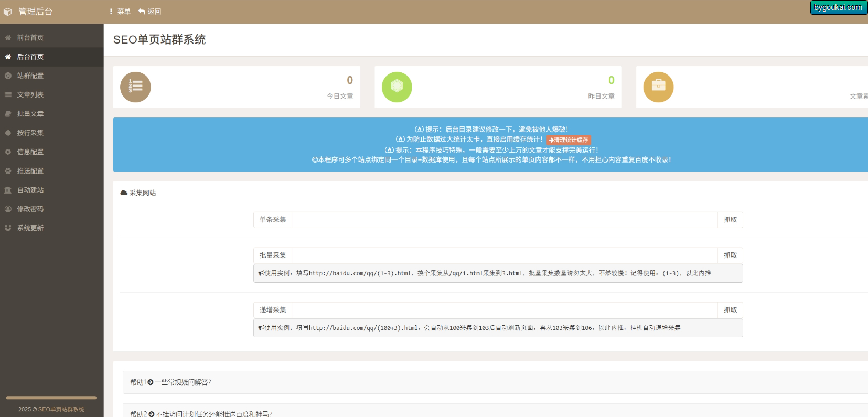The image size is (868, 417).
Task: Click home icon next to 前台首页
Action: coord(8,38)
